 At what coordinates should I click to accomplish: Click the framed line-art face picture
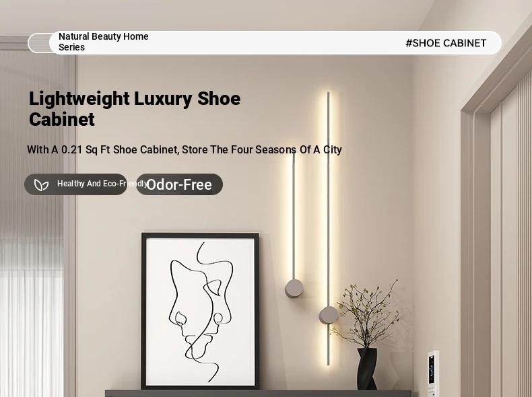201,311
